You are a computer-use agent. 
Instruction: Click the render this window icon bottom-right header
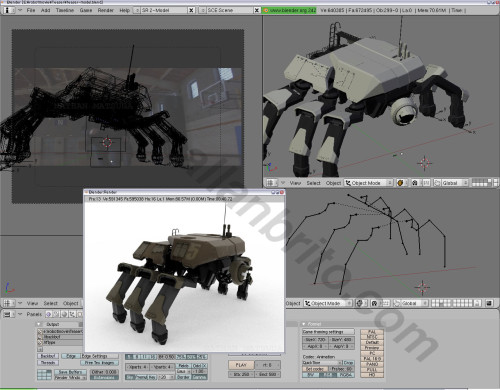[x=489, y=303]
